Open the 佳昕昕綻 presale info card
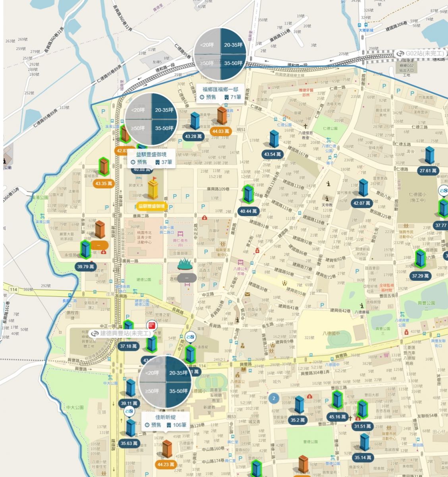This screenshot has width=448, height=477. pos(166,421)
